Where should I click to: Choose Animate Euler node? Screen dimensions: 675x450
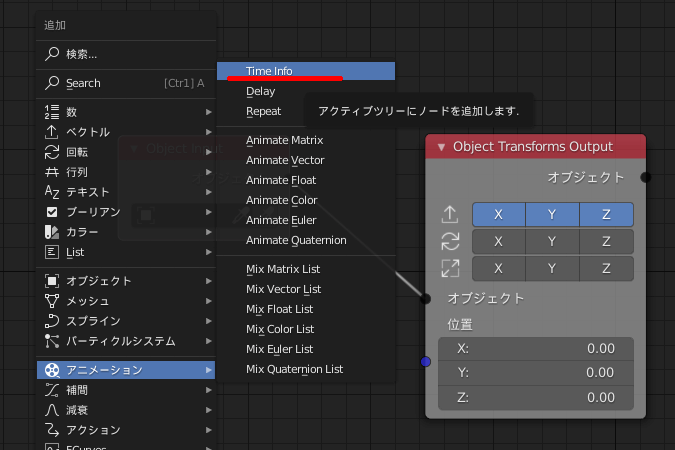point(306,220)
